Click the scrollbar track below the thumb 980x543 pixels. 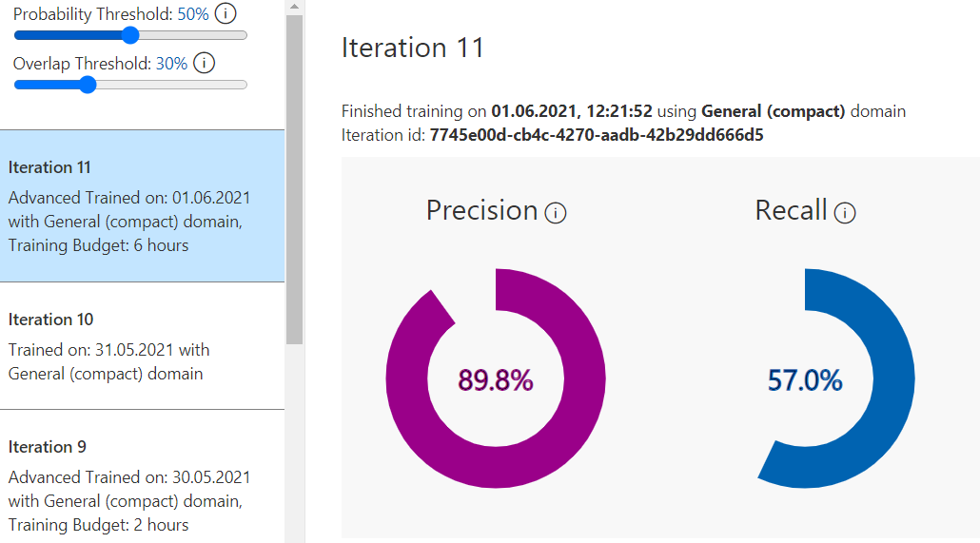click(x=294, y=444)
